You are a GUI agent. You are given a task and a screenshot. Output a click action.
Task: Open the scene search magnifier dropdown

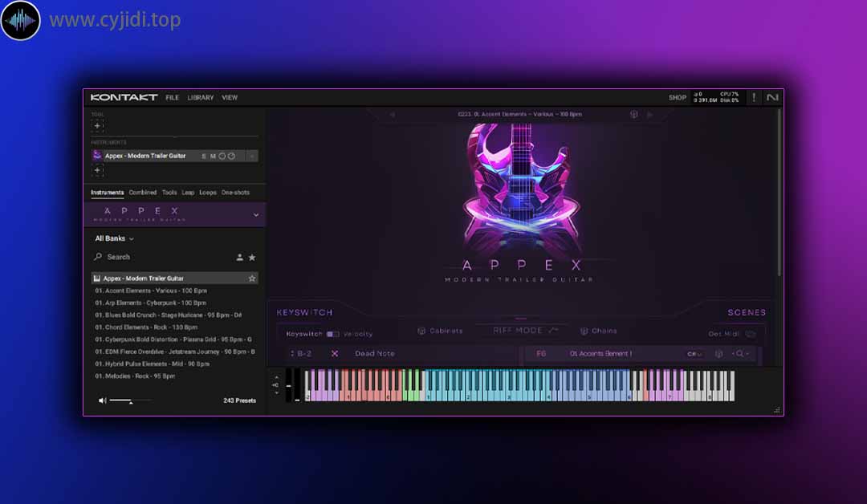tap(740, 354)
